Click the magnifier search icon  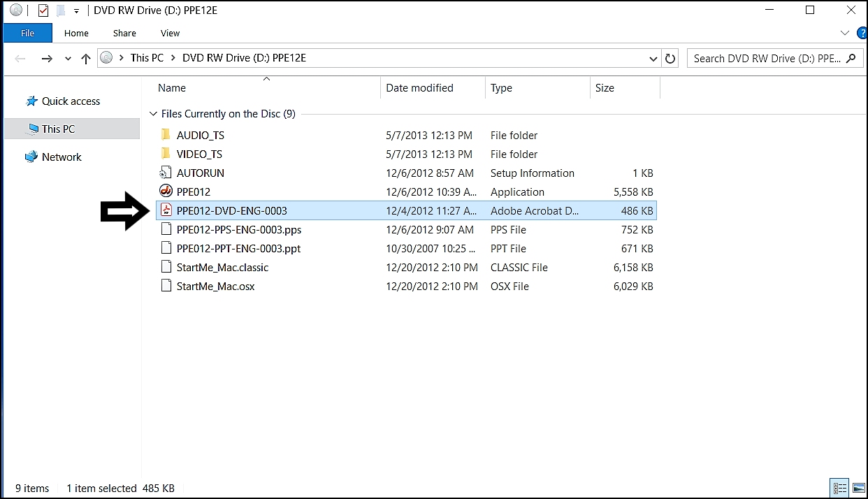click(x=851, y=59)
